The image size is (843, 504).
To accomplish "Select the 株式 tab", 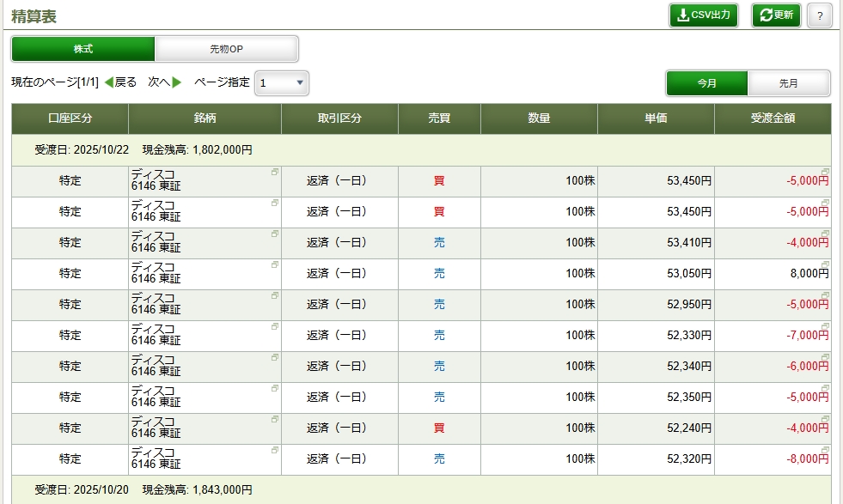I will coord(83,49).
